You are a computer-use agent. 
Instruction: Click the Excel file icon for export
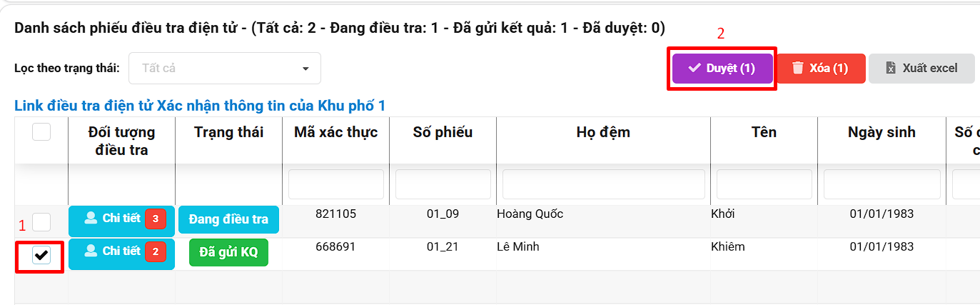coord(890,68)
